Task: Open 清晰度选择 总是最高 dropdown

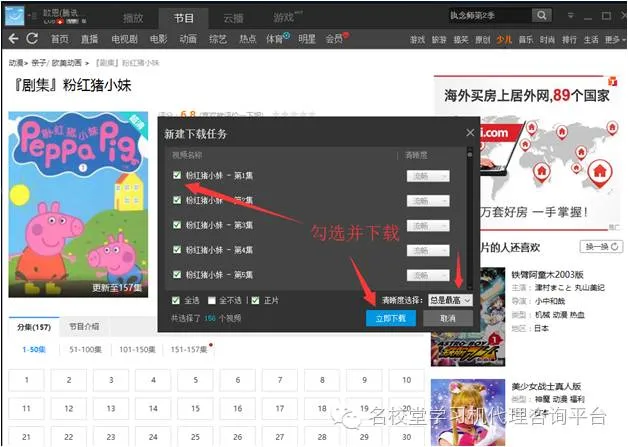Action: point(450,300)
